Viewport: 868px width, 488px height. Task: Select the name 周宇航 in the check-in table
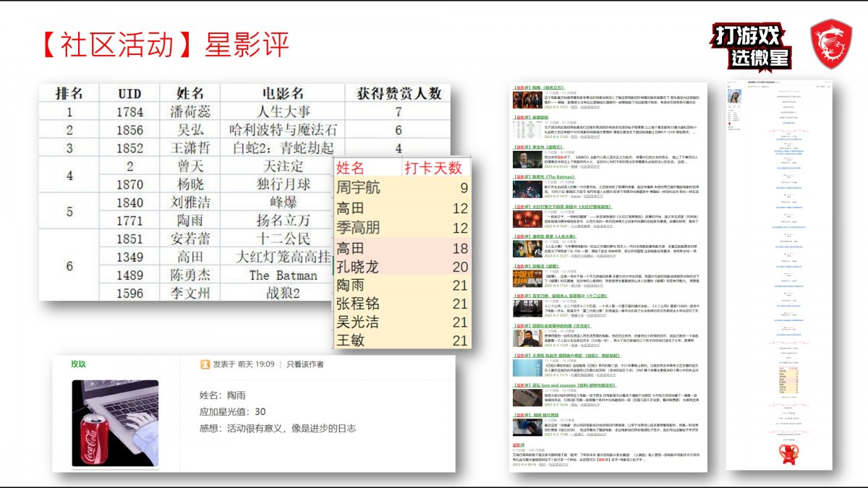pos(358,189)
